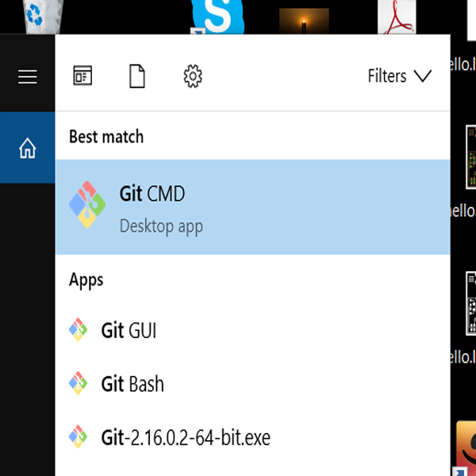Screen dimensions: 476x476
Task: Select the Home sidebar icon
Action: pyautogui.click(x=28, y=148)
